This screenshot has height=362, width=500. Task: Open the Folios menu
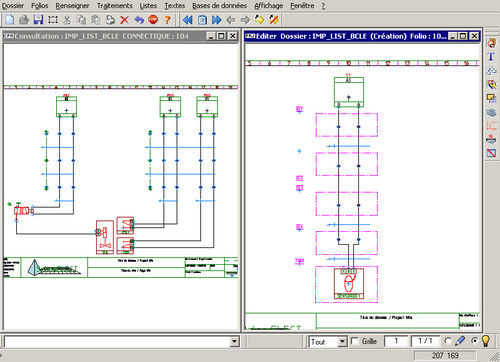tap(40, 6)
